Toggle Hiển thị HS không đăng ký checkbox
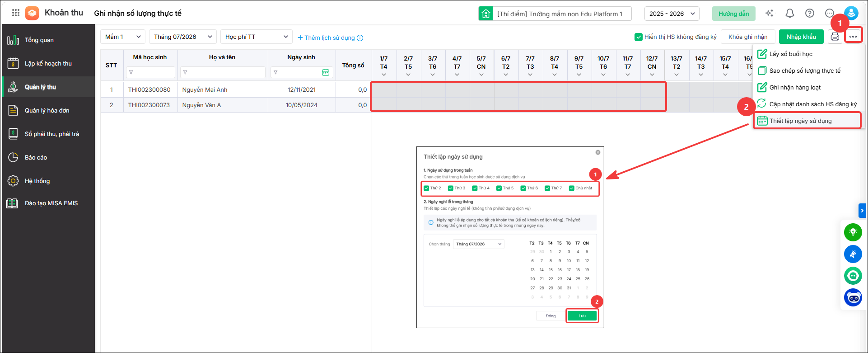This screenshot has width=868, height=353. (639, 37)
